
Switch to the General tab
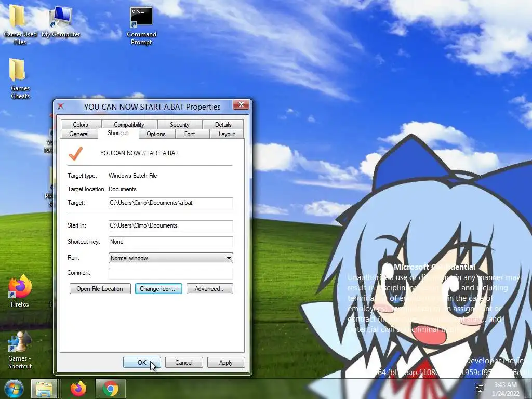(79, 134)
